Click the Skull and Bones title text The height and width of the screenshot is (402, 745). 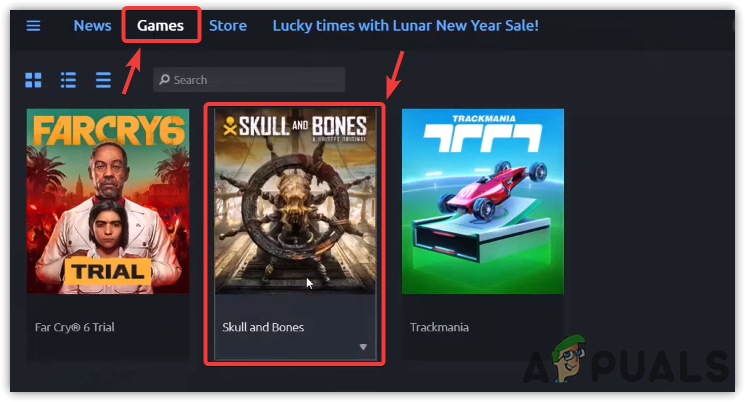tap(263, 327)
